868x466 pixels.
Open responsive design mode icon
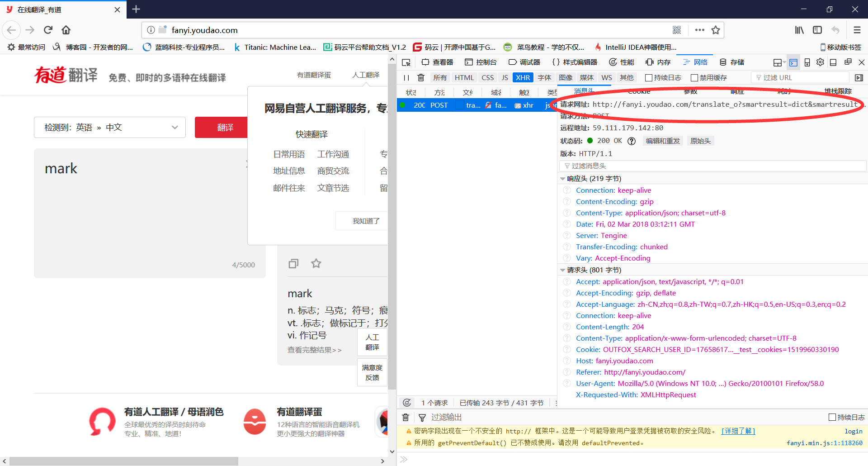click(x=807, y=62)
